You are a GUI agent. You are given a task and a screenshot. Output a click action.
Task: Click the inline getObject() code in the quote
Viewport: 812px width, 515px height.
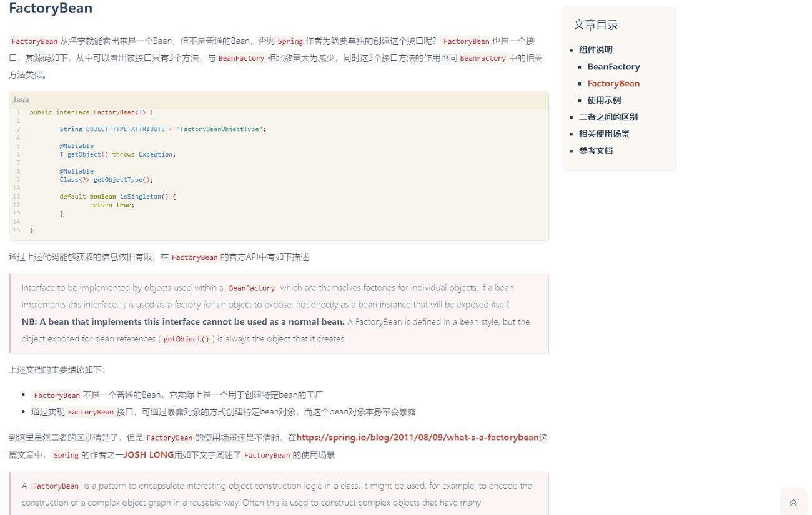pos(186,339)
